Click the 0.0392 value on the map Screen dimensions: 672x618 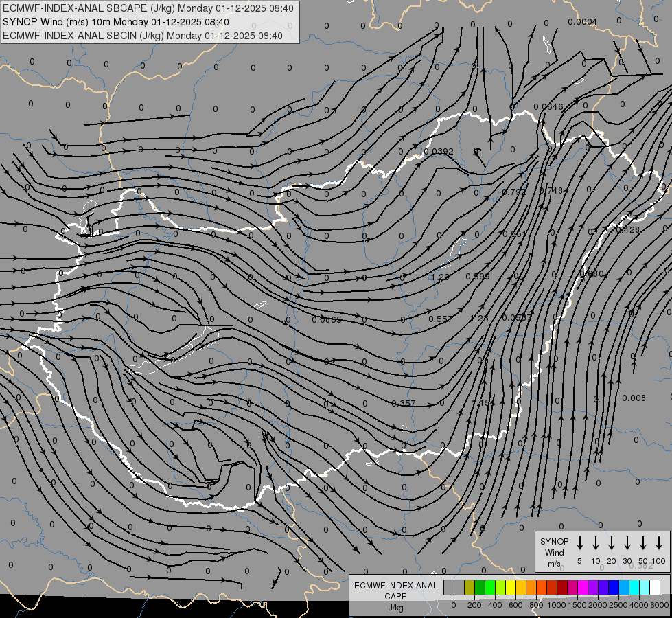tap(439, 151)
